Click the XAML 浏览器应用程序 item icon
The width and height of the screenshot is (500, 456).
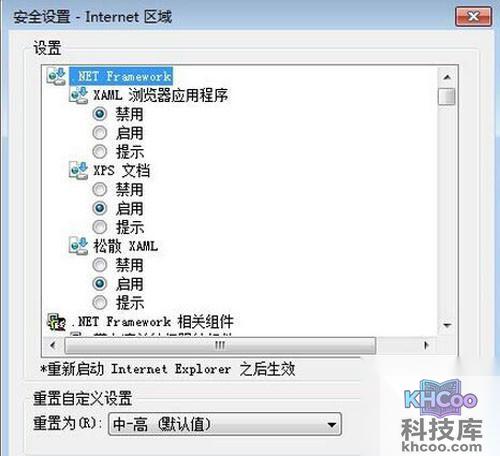[x=78, y=95]
